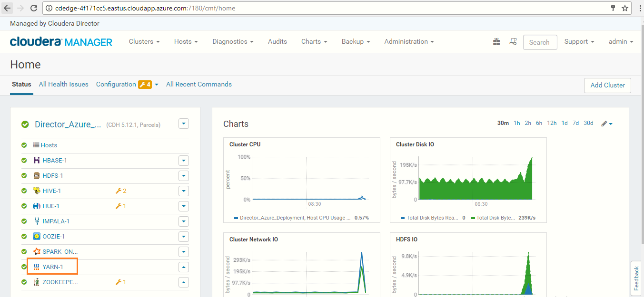Viewport: 644px width, 297px height.
Task: Open the charts pencil edit dropdown
Action: pyautogui.click(x=606, y=124)
